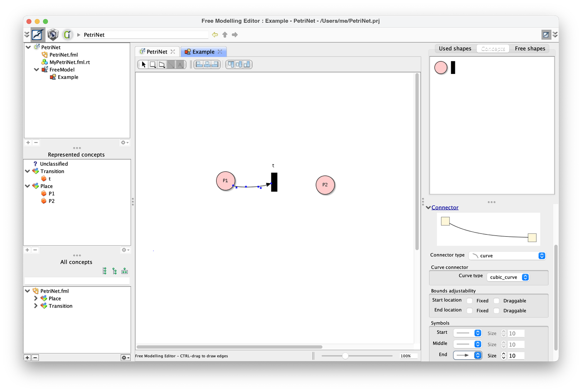
Task: Select the arrow pointer tool
Action: click(x=144, y=64)
